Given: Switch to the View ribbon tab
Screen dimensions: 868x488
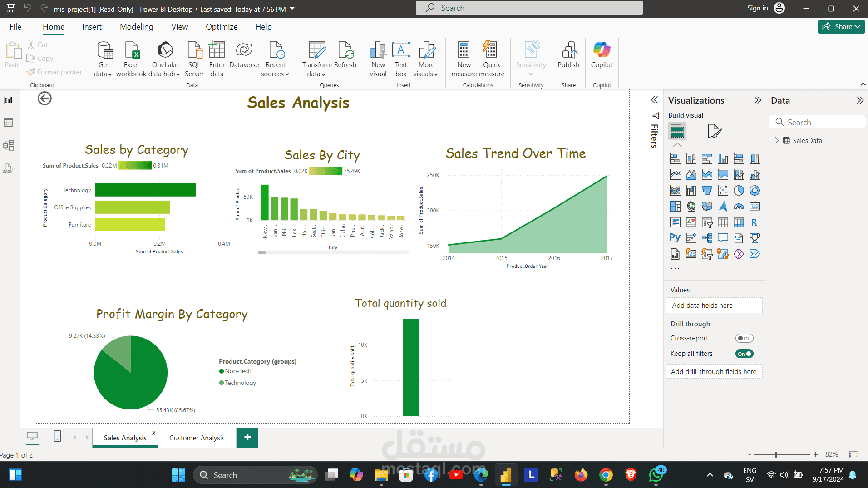Looking at the screenshot, I should [180, 27].
